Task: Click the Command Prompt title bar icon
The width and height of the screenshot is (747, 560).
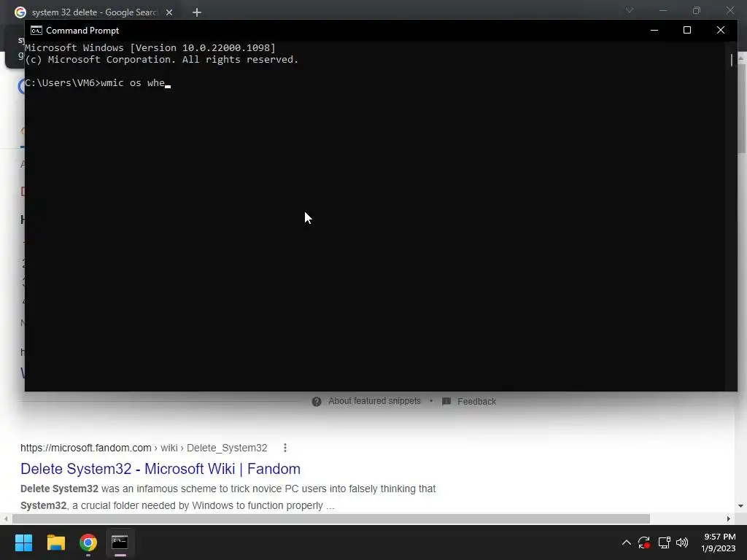Action: [x=36, y=31]
